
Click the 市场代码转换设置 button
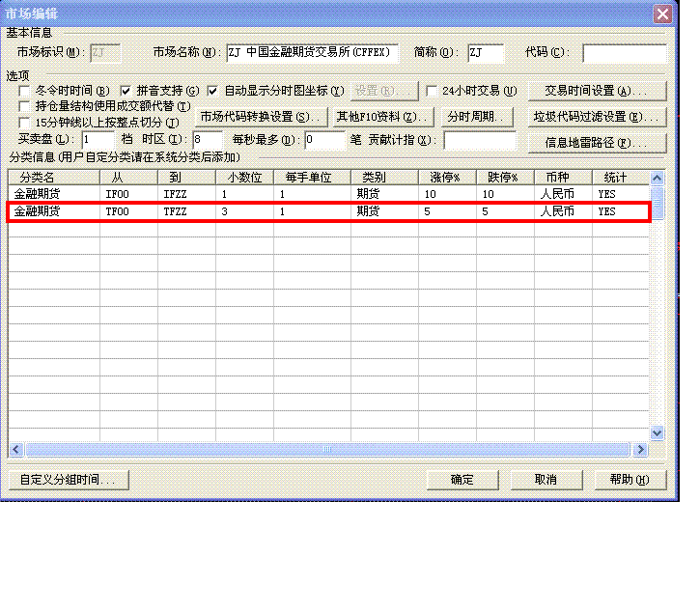point(261,117)
